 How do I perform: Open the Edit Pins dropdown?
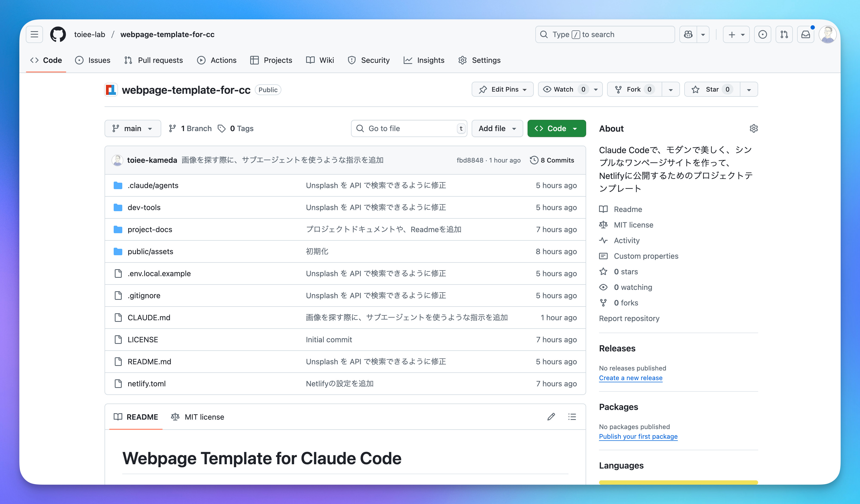[x=502, y=89]
